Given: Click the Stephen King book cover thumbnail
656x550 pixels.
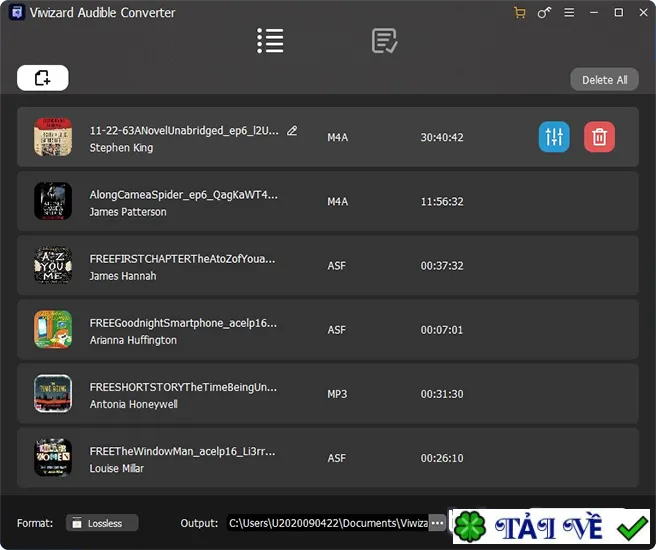Looking at the screenshot, I should 53,137.
